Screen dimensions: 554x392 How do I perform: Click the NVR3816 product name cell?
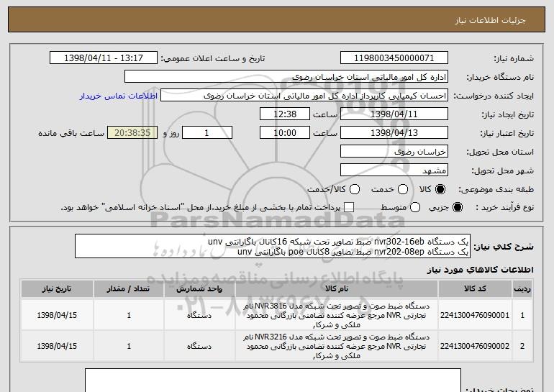337,315
